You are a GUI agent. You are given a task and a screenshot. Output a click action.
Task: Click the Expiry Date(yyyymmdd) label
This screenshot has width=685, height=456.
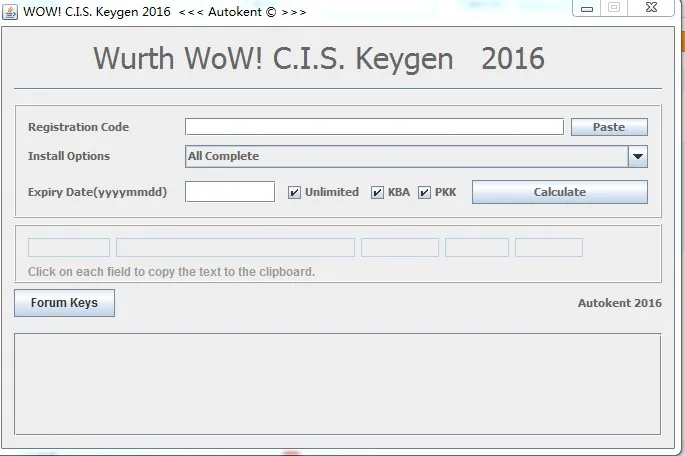(x=97, y=192)
